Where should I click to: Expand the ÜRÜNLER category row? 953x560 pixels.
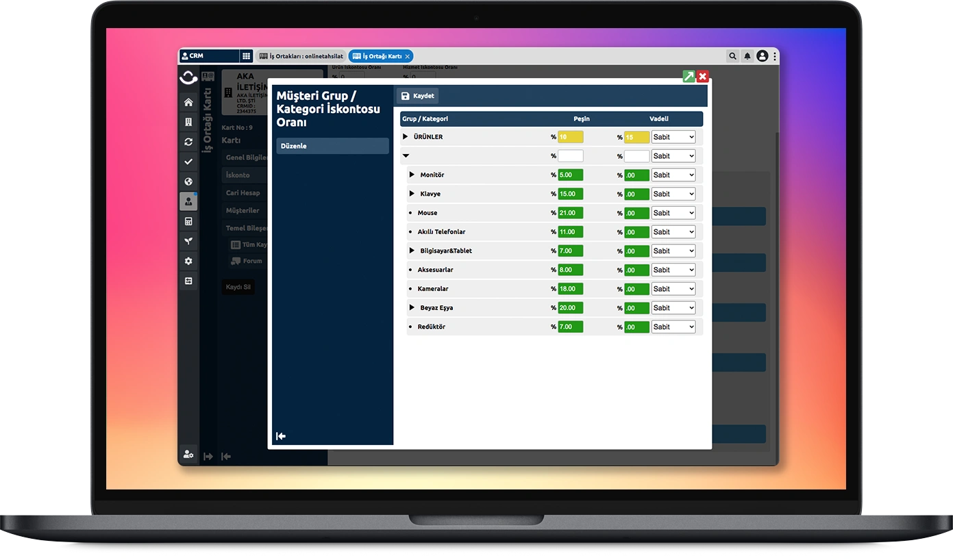point(406,137)
